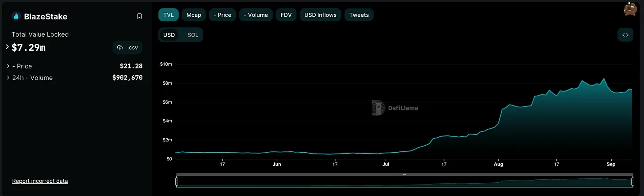Toggle the Mcap chart metric
The height and width of the screenshot is (196, 644).
click(194, 15)
